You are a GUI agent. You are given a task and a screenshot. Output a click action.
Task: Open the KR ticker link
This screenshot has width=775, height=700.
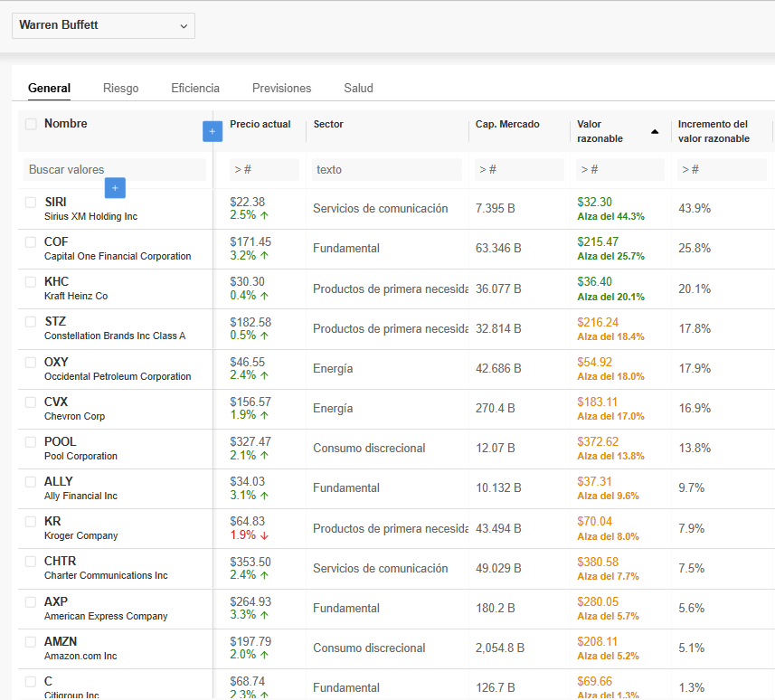click(x=52, y=522)
